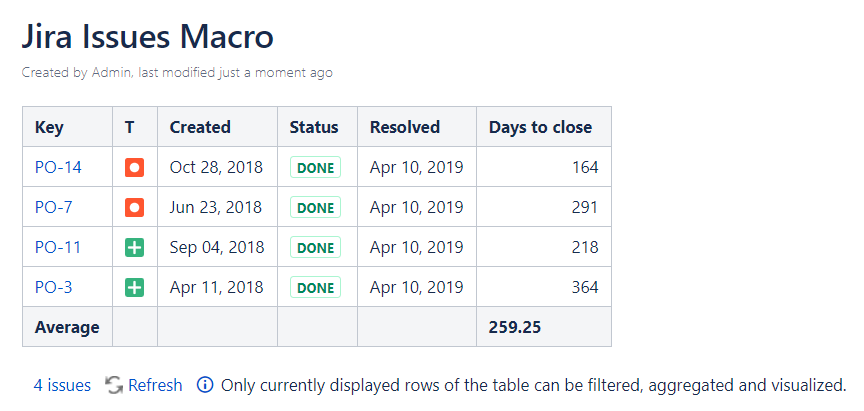This screenshot has width=864, height=411.
Task: Sort by the Status column header
Action: (314, 127)
